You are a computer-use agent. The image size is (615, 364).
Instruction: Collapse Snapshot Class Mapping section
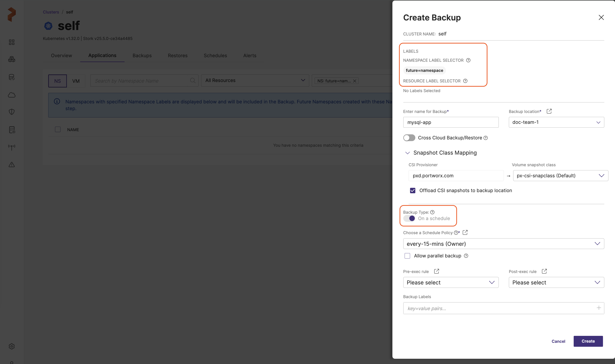coord(407,153)
